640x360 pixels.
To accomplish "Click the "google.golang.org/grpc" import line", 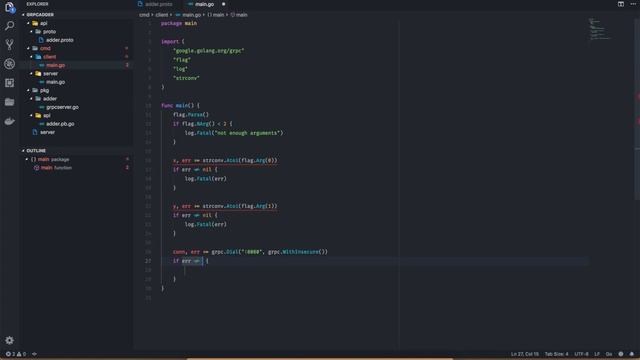I will tap(208, 51).
